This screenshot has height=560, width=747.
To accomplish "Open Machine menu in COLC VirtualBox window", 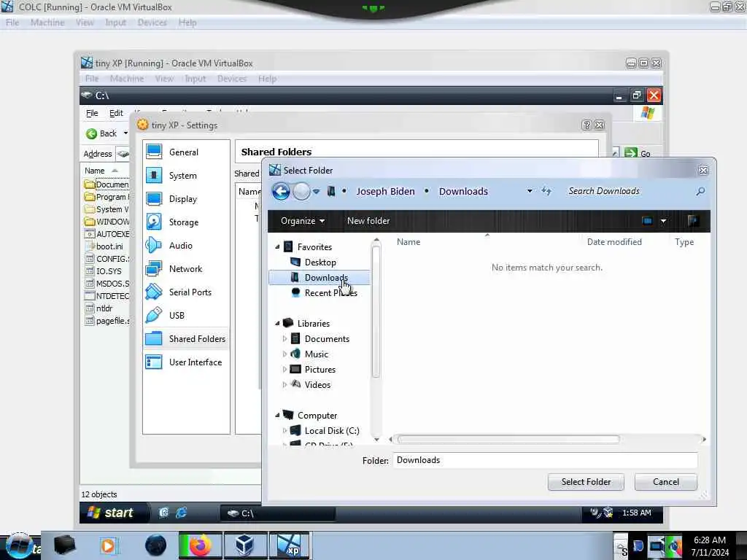I will pos(47,23).
